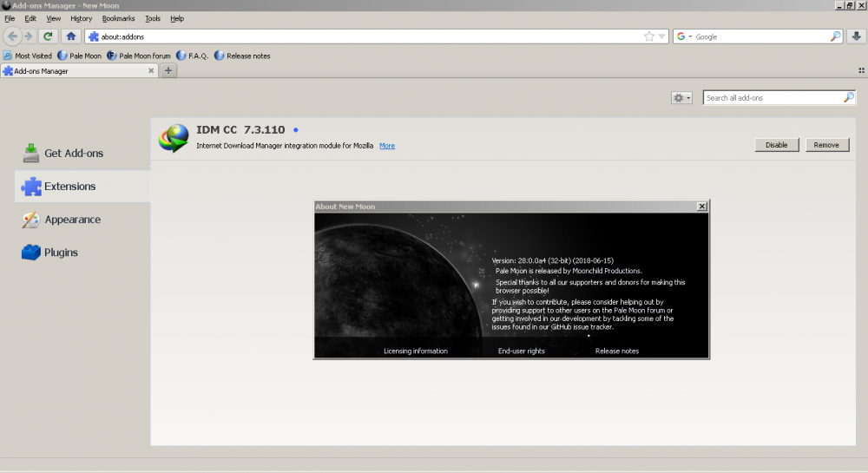Select the Add-ons Manager tab
The image size is (868, 473).
tap(78, 71)
